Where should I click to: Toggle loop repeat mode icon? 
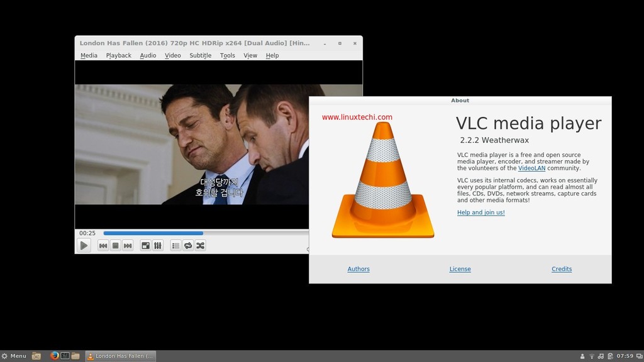tap(188, 246)
